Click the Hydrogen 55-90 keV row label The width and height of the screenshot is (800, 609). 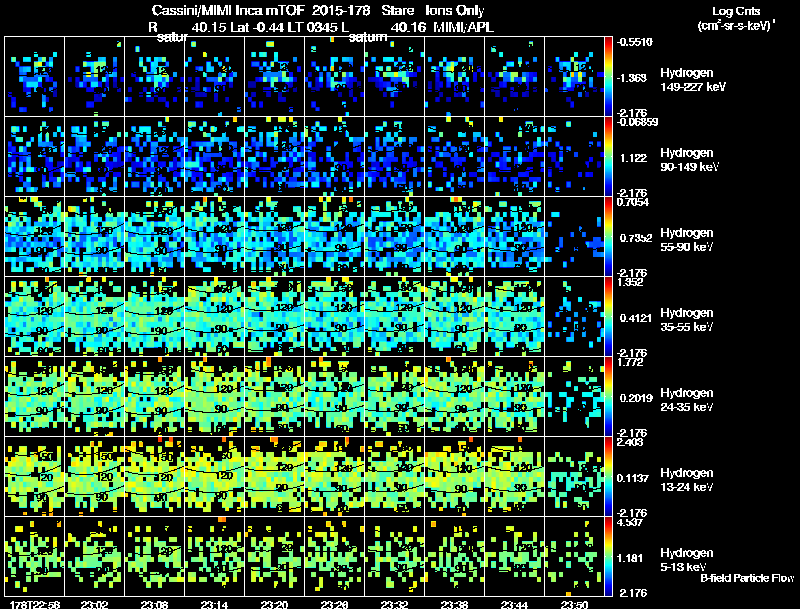tap(687, 240)
